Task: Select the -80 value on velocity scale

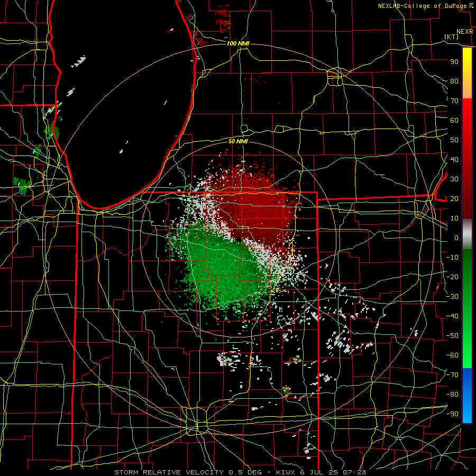Action: [452, 395]
